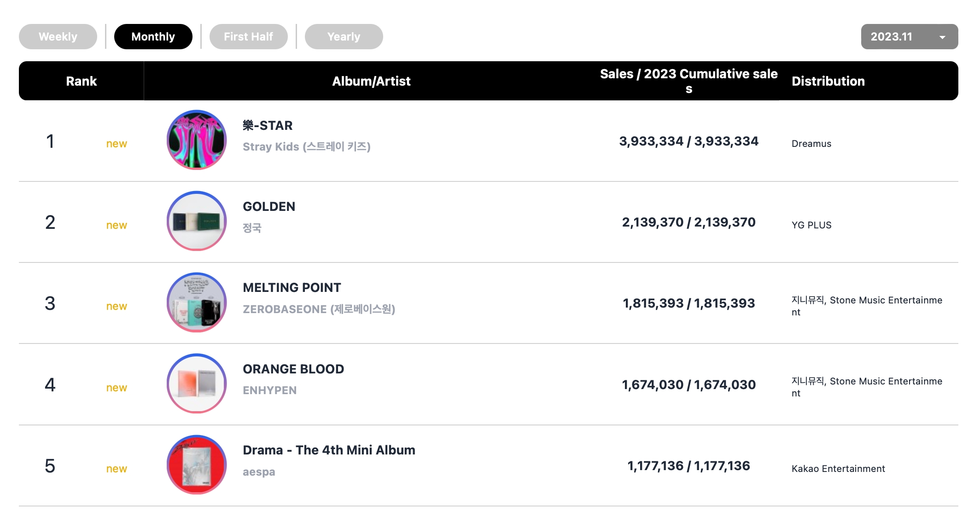Click the Stray Kids artist name
This screenshot has height=512, width=980.
[306, 147]
